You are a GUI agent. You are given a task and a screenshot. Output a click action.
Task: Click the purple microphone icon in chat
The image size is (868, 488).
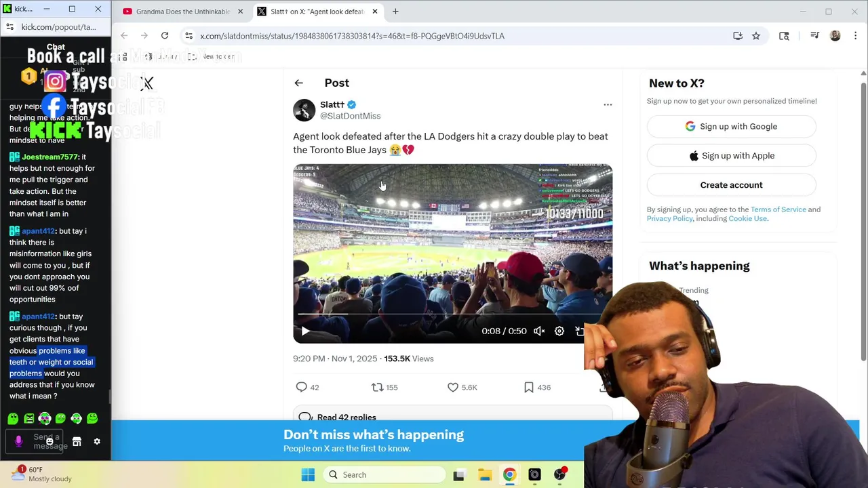click(x=18, y=441)
